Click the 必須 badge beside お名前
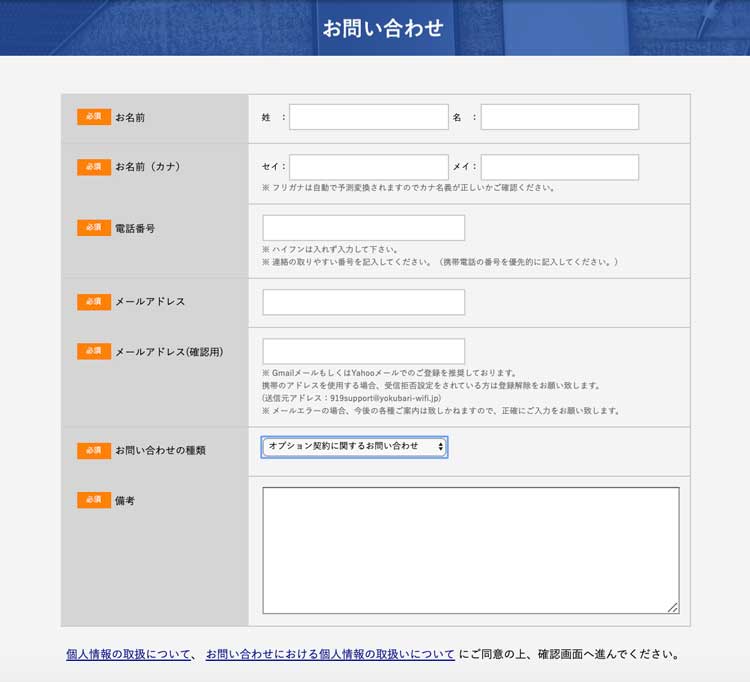Viewport: 750px width, 682px height. click(x=94, y=117)
